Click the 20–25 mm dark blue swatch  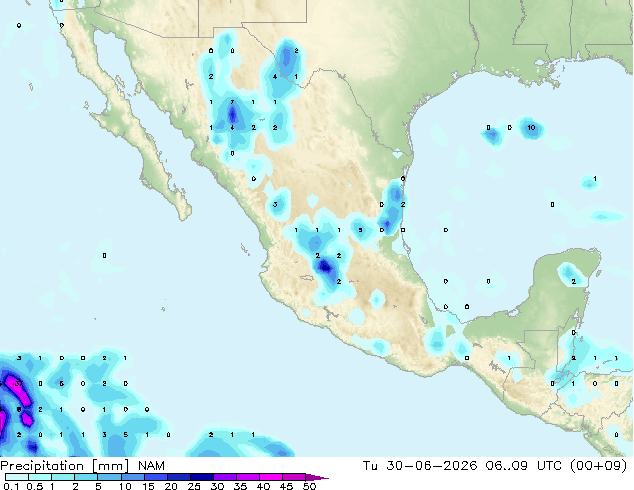(178, 477)
